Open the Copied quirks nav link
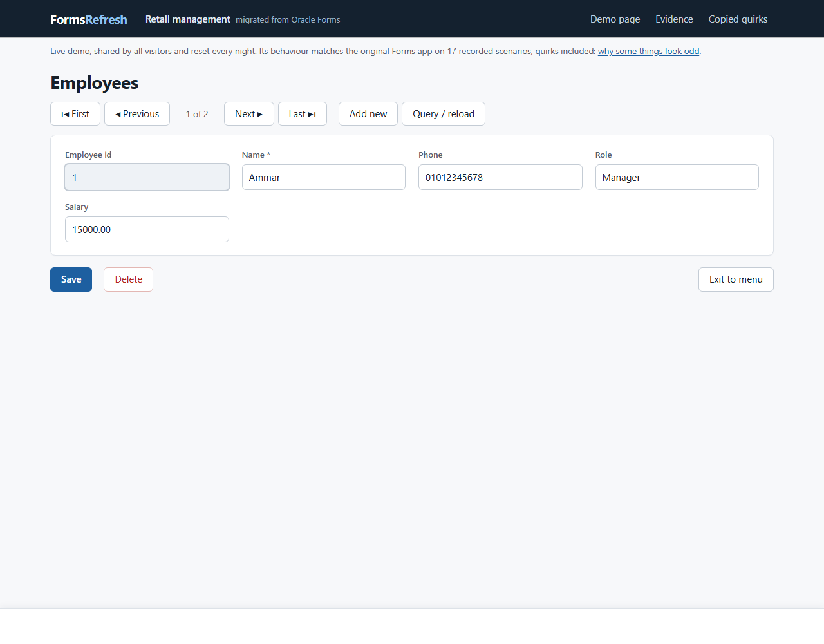The image size is (824, 644). click(x=738, y=19)
